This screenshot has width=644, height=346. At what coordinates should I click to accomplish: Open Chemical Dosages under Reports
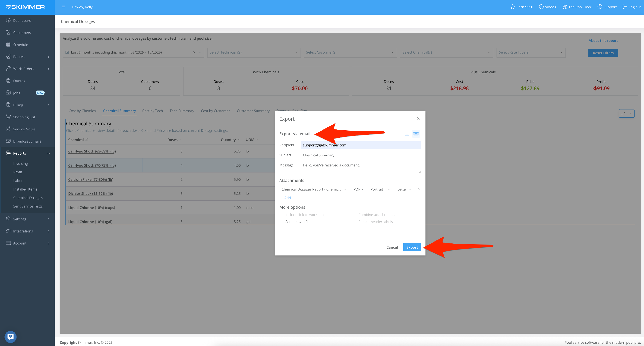(x=28, y=198)
